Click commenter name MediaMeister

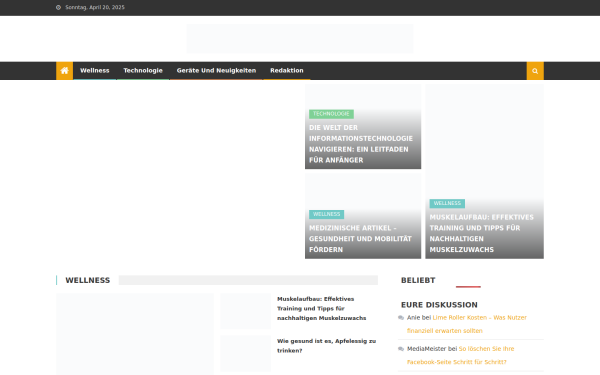pyautogui.click(x=426, y=349)
